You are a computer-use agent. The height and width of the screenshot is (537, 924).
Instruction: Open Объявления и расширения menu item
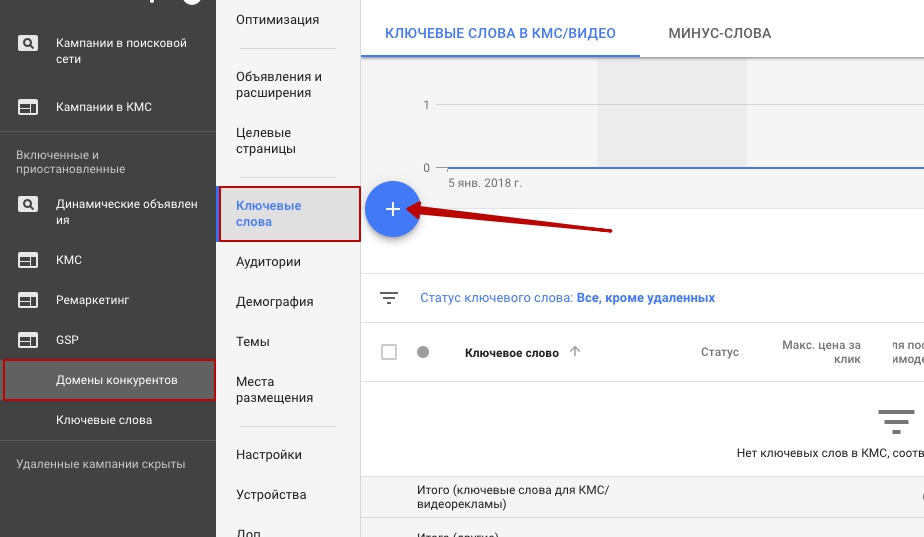coord(279,84)
